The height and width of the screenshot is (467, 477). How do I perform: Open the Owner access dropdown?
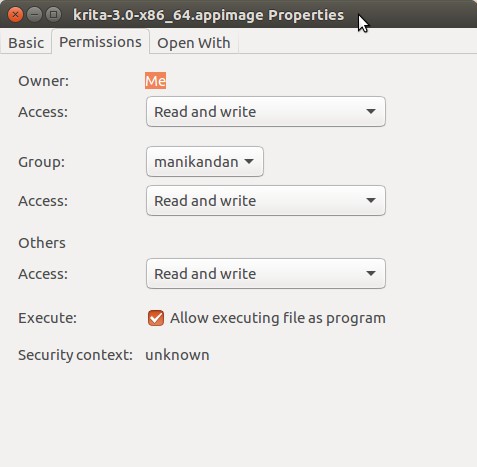pyautogui.click(x=266, y=112)
